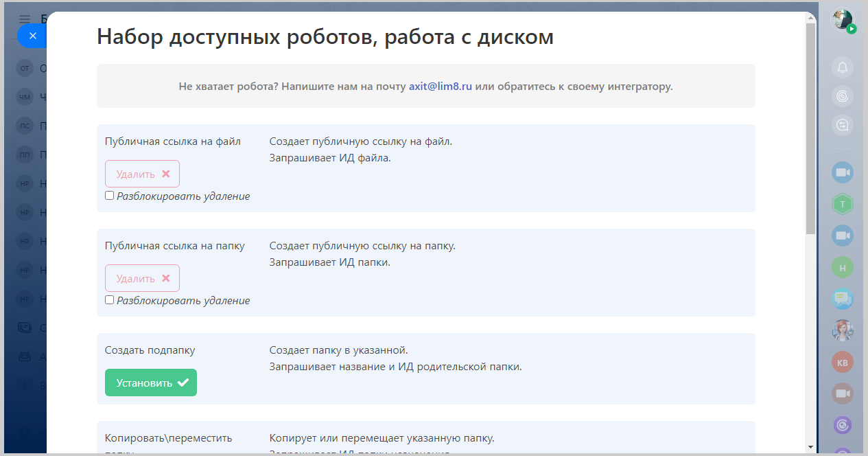
Task: Click 'Удалить' for Публичная ссылка на файл
Action: click(142, 174)
